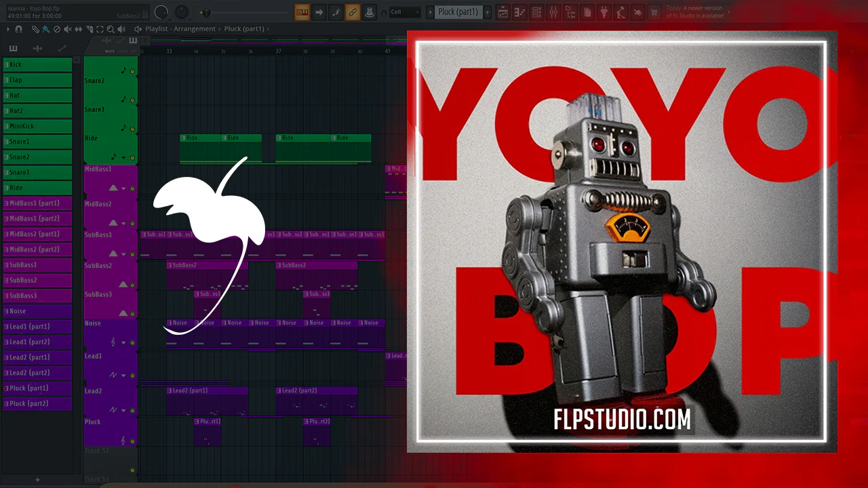The height and width of the screenshot is (488, 868).
Task: Select the Mute tool in playlist toolbar
Action: coord(68,29)
